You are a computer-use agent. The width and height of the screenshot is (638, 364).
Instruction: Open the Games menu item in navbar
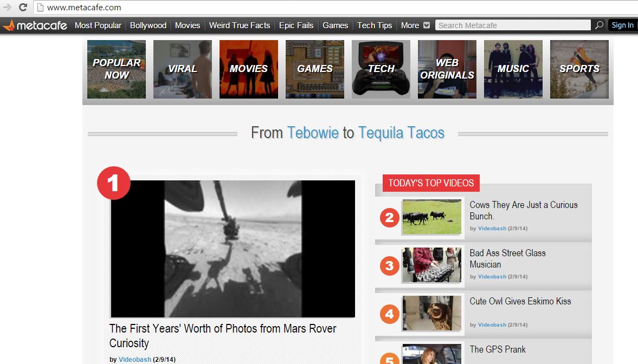point(336,25)
